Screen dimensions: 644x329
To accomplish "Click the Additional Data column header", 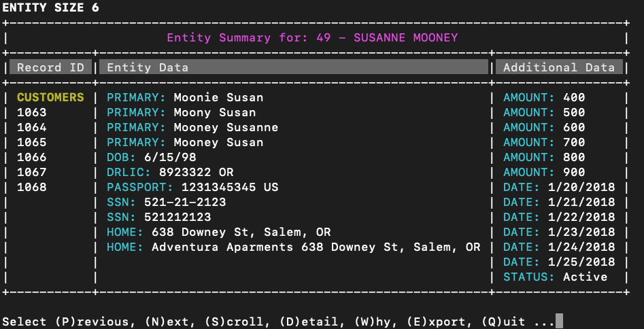I will (x=559, y=67).
